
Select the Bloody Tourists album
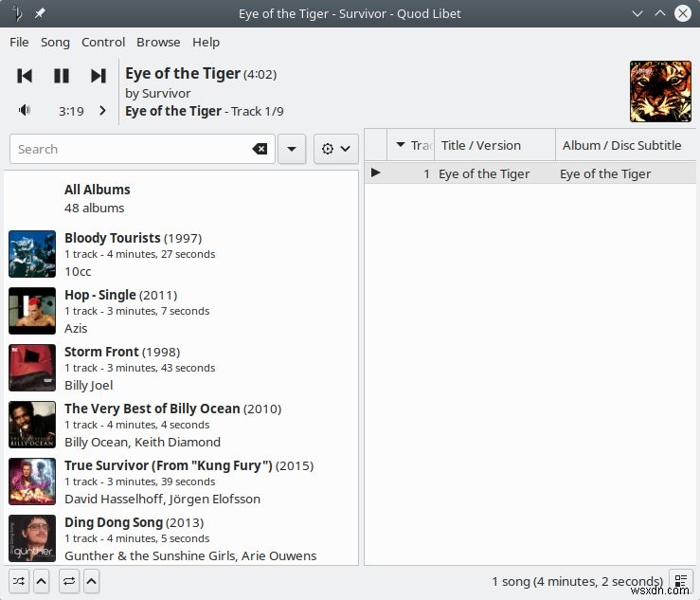coord(181,254)
